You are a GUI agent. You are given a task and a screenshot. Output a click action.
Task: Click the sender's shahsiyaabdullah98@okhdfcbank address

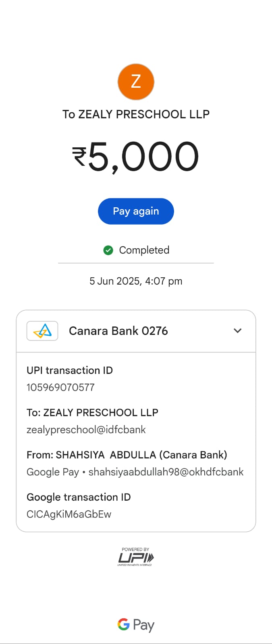pos(166,472)
